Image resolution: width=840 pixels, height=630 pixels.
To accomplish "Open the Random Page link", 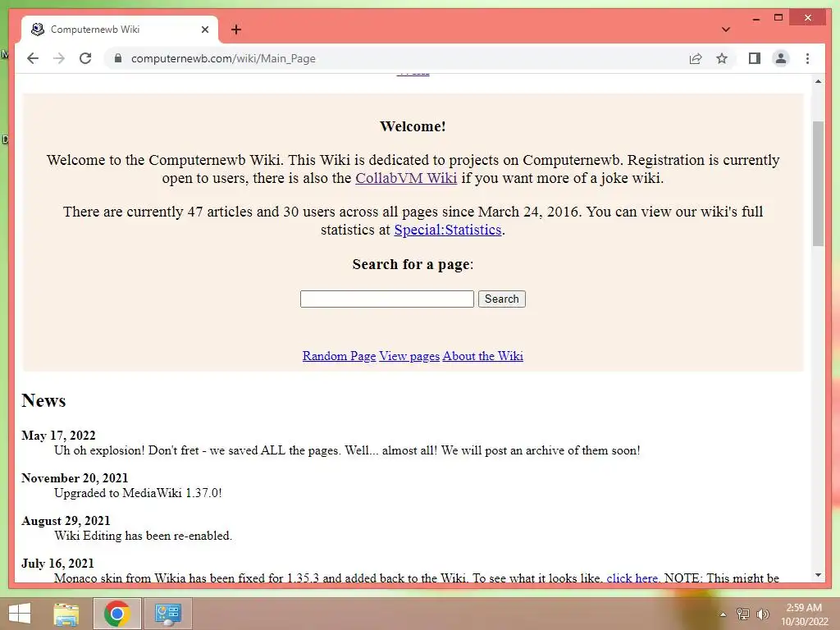I will click(x=339, y=356).
